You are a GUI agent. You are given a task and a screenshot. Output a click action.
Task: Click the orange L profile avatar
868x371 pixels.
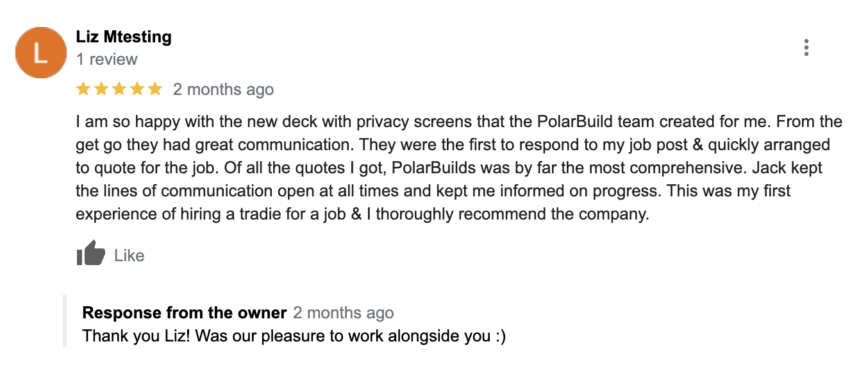click(40, 53)
